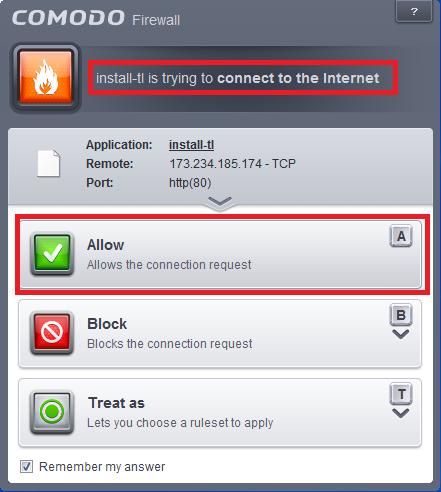Click the Remember my answer label
Screen dimensions: 441x492
(102, 467)
